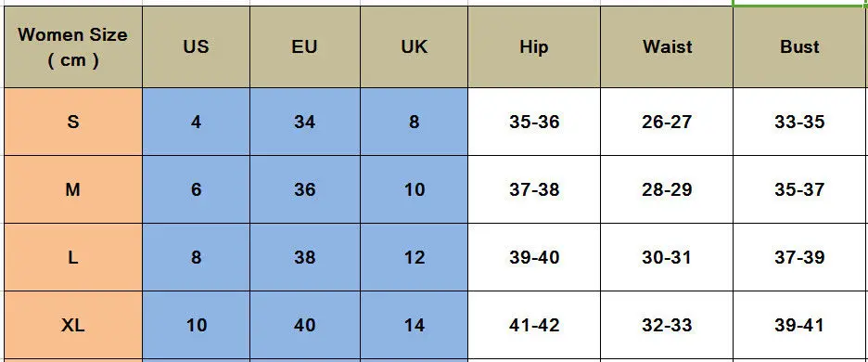The image size is (868, 362).
Task: Click the US column header cell
Action: [196, 47]
